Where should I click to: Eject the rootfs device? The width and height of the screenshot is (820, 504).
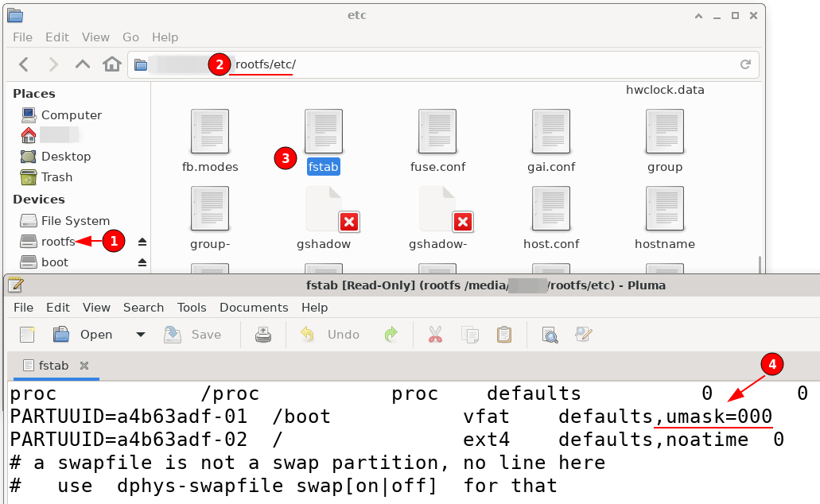coord(142,242)
